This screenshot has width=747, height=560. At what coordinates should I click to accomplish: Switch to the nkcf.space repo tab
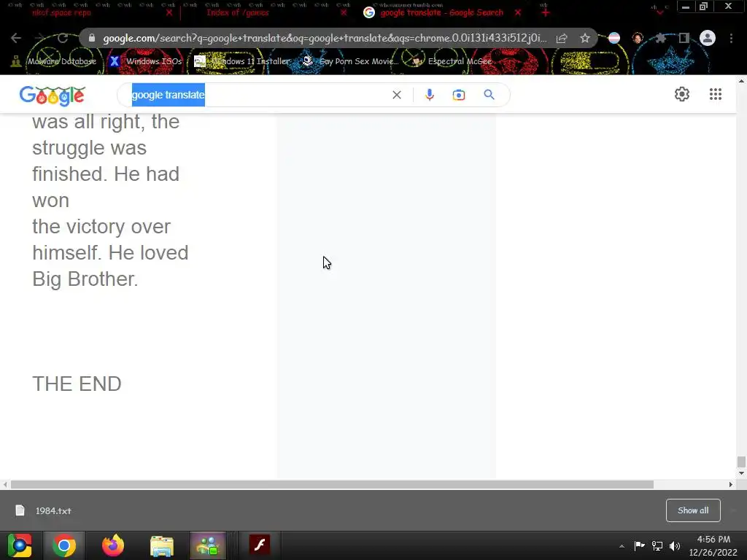pos(62,12)
